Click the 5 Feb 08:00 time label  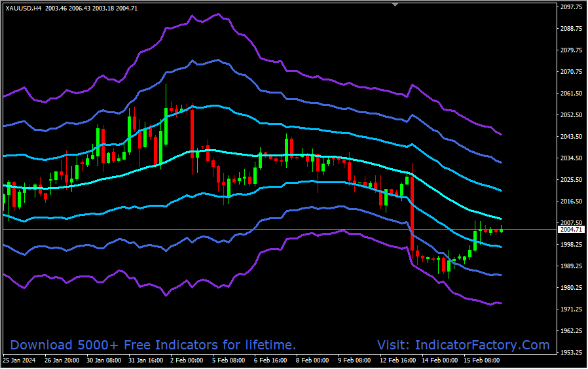[229, 360]
